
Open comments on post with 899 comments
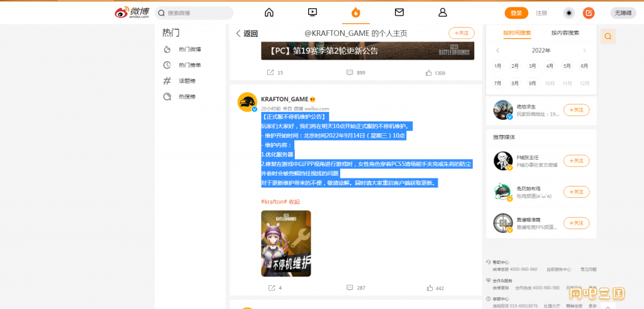click(x=356, y=73)
